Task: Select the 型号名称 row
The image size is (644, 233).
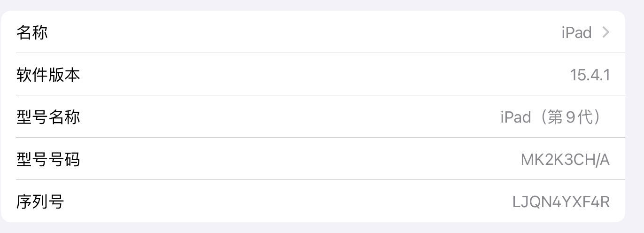Action: click(319, 117)
